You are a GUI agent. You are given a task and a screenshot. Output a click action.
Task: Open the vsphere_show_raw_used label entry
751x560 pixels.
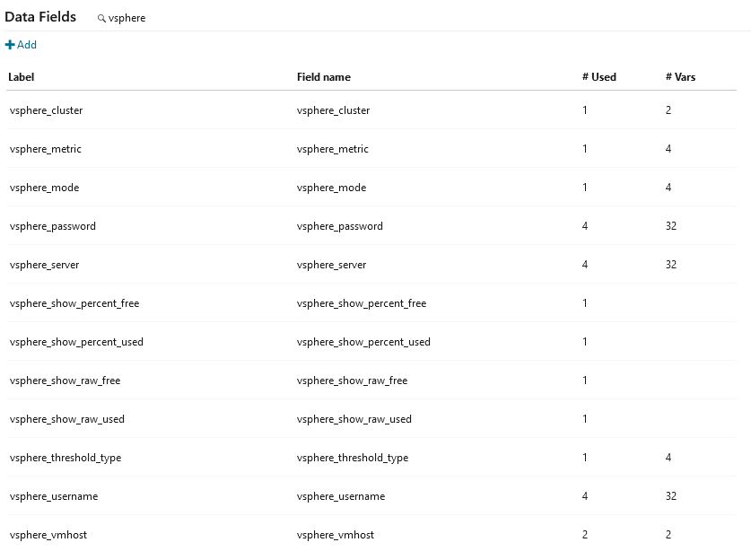[x=67, y=419]
